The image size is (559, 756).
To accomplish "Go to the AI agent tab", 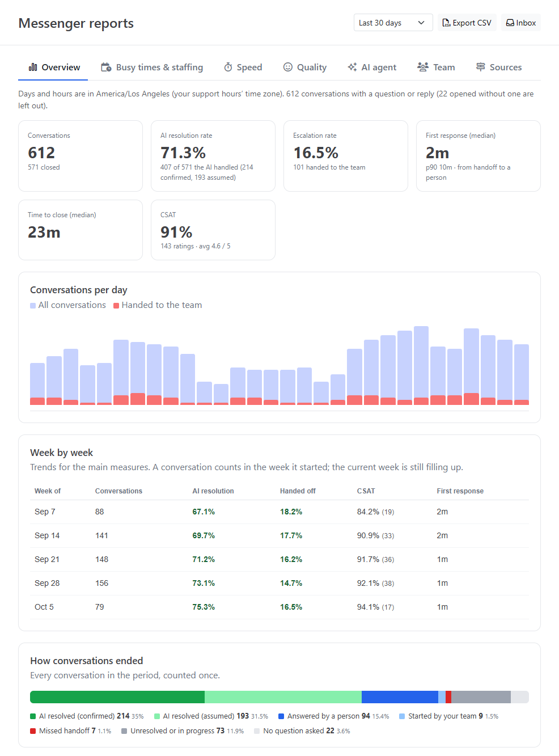I will pos(372,67).
